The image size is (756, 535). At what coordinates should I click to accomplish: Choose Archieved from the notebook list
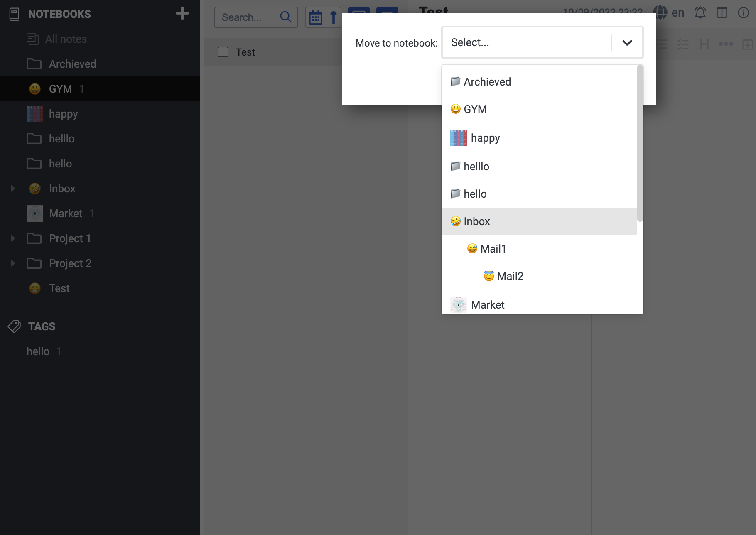pos(487,81)
